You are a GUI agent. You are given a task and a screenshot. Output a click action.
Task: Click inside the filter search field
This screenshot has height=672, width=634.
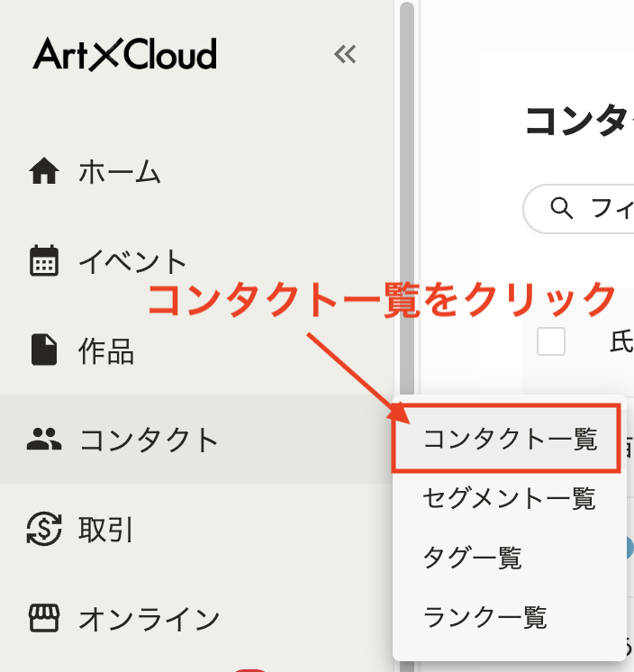click(x=578, y=209)
